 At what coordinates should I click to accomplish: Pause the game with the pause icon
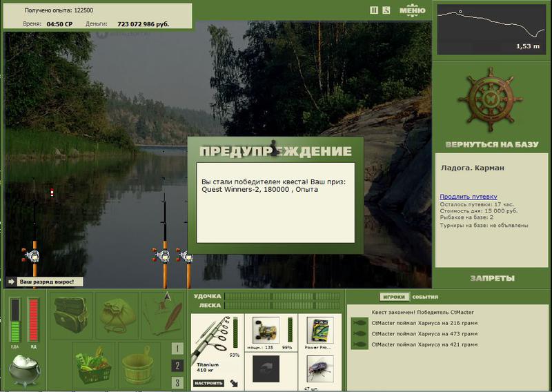point(374,10)
